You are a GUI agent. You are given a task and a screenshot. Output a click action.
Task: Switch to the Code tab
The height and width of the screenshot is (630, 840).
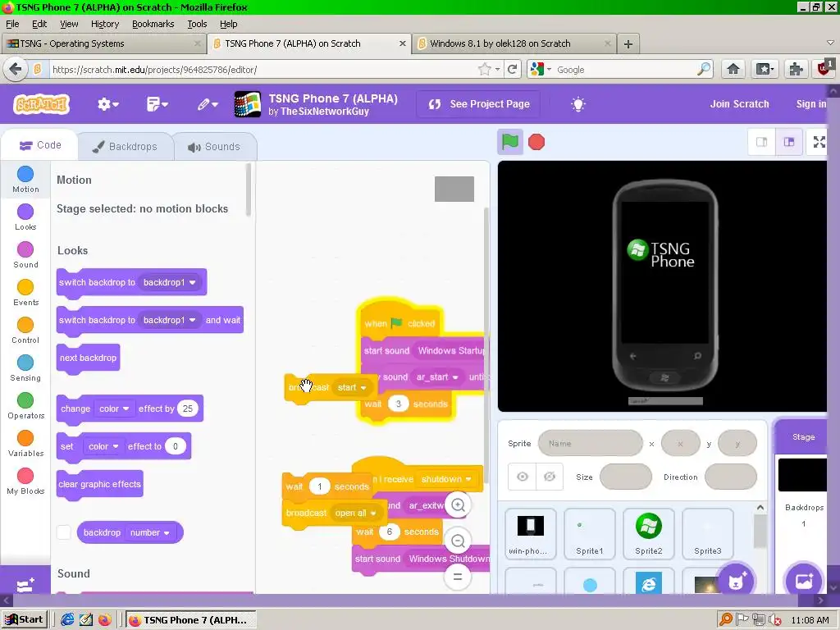(40, 145)
